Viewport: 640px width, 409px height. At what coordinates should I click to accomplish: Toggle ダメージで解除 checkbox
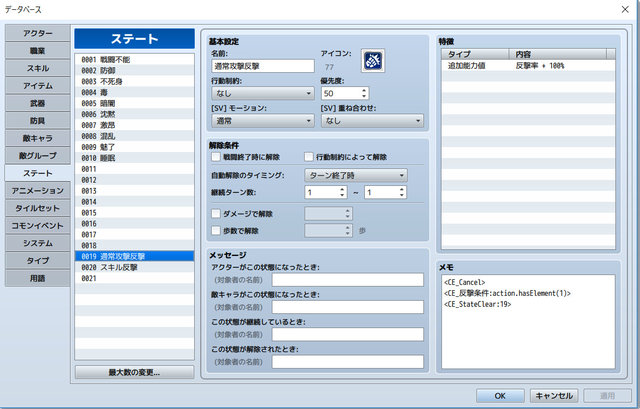tap(216, 213)
